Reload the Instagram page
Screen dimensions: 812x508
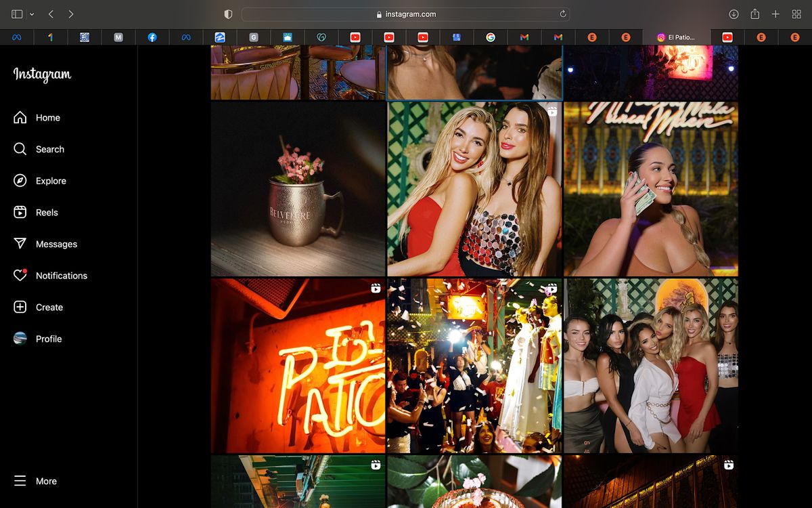tap(562, 14)
